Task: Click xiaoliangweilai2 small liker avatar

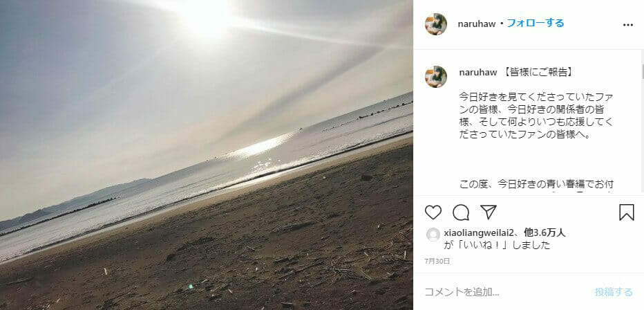Action: click(x=433, y=235)
